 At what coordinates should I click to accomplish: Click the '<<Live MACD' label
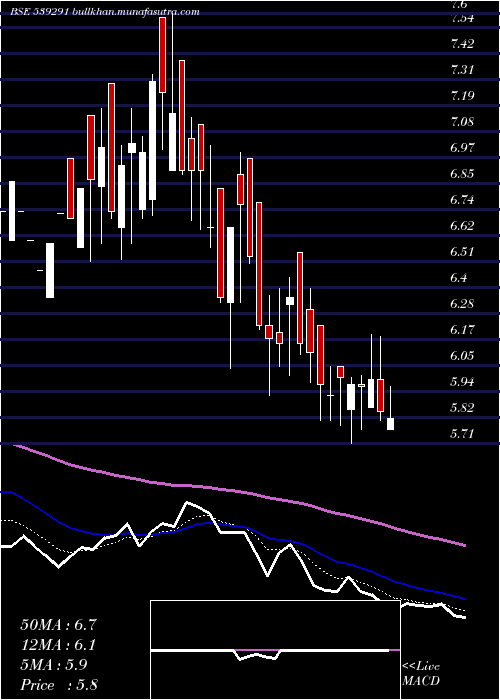click(x=421, y=674)
